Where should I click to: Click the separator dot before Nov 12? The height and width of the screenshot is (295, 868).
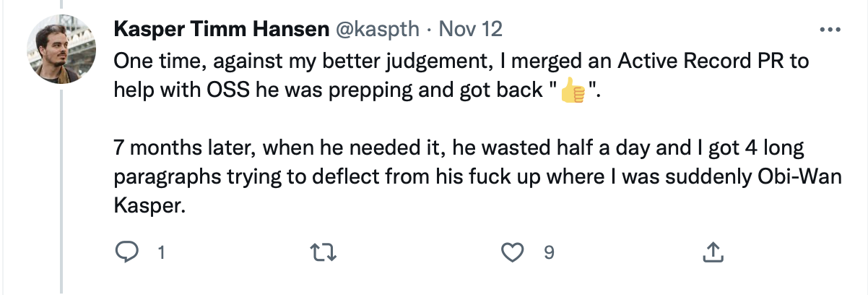pos(428,30)
